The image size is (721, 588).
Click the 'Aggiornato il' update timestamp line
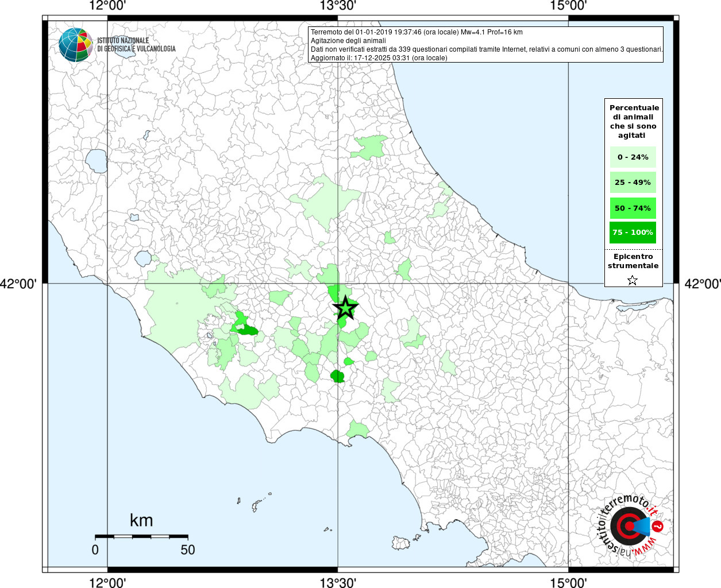(379, 58)
